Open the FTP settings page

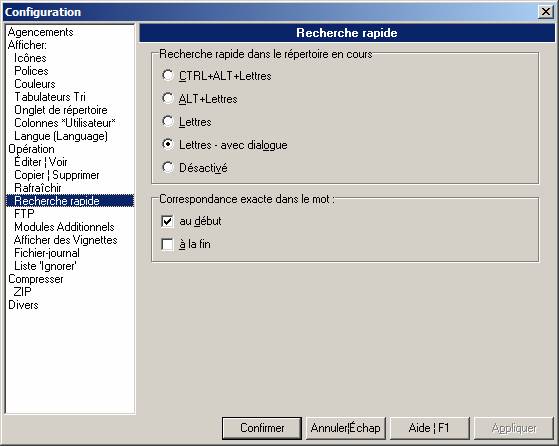[24, 214]
